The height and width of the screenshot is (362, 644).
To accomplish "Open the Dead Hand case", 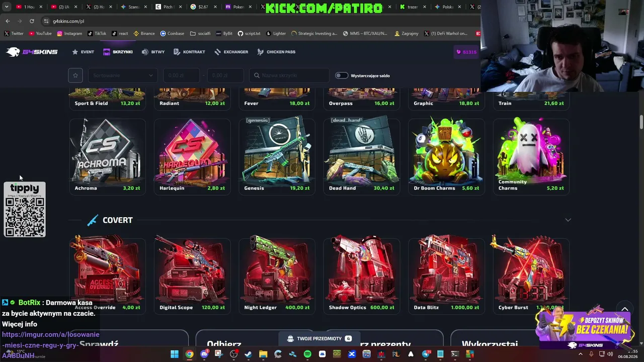I will pyautogui.click(x=361, y=156).
